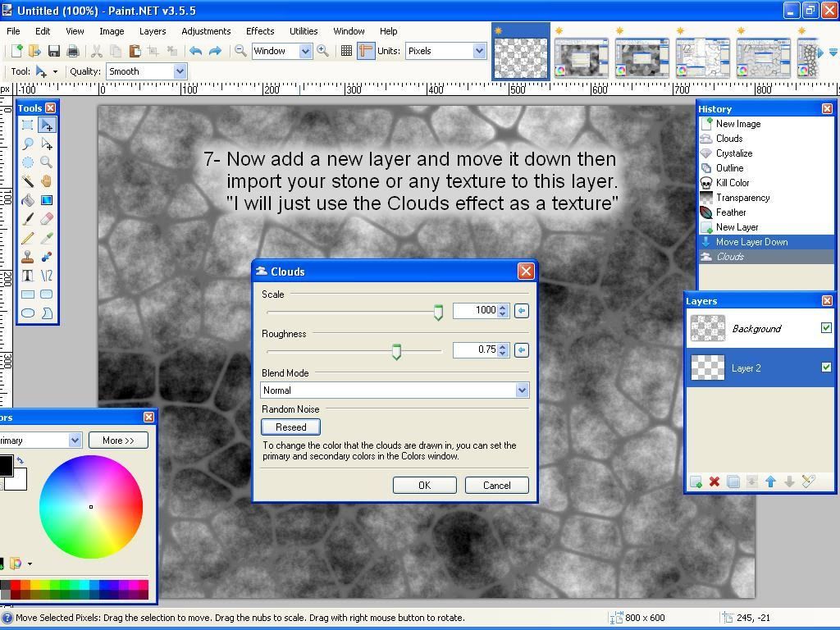Open the Layers menu
840x630 pixels.
click(152, 31)
